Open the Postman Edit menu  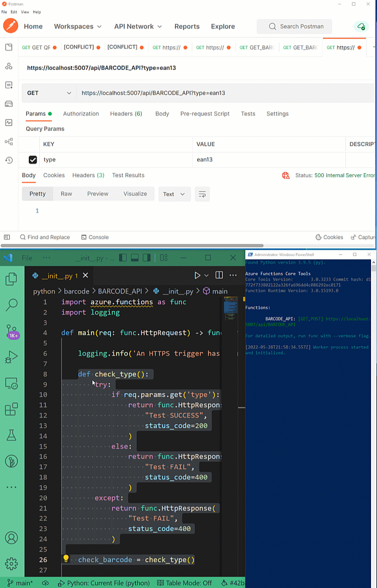pos(14,12)
